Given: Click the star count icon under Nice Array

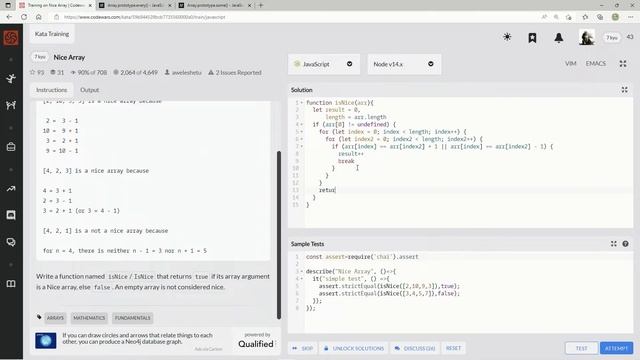Looking at the screenshot, I should click(33, 72).
